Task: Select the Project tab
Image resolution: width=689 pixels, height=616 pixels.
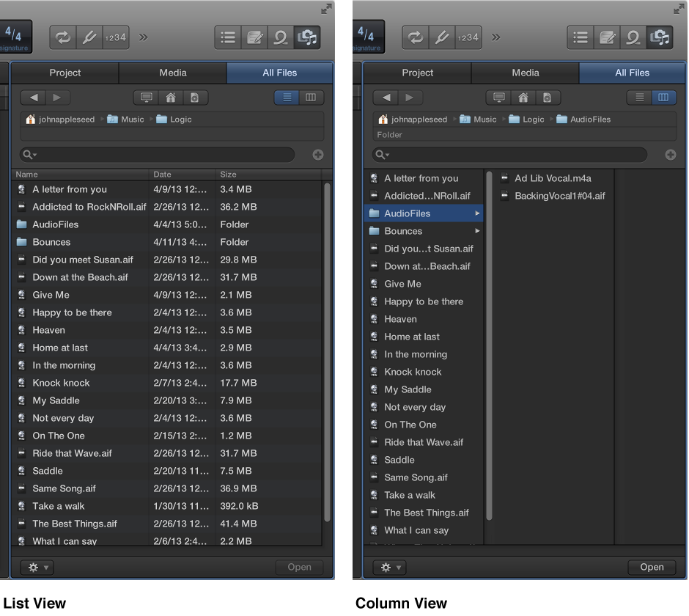Action: pyautogui.click(x=65, y=73)
